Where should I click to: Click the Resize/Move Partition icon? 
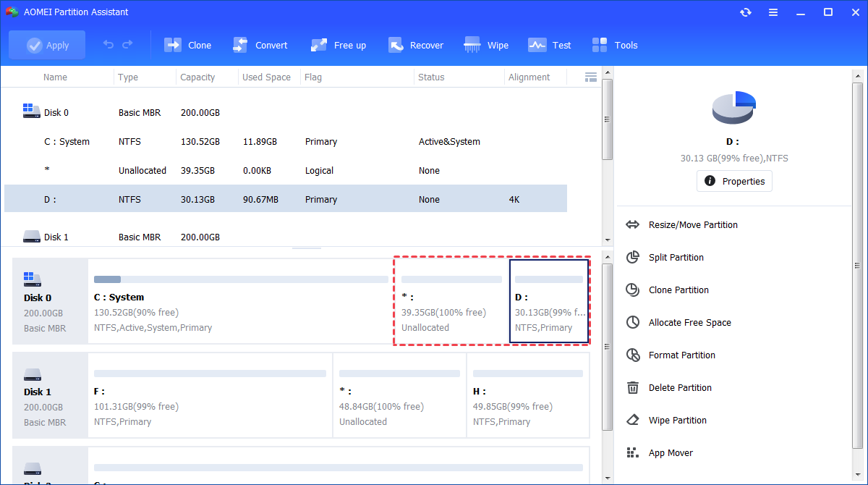tap(633, 224)
